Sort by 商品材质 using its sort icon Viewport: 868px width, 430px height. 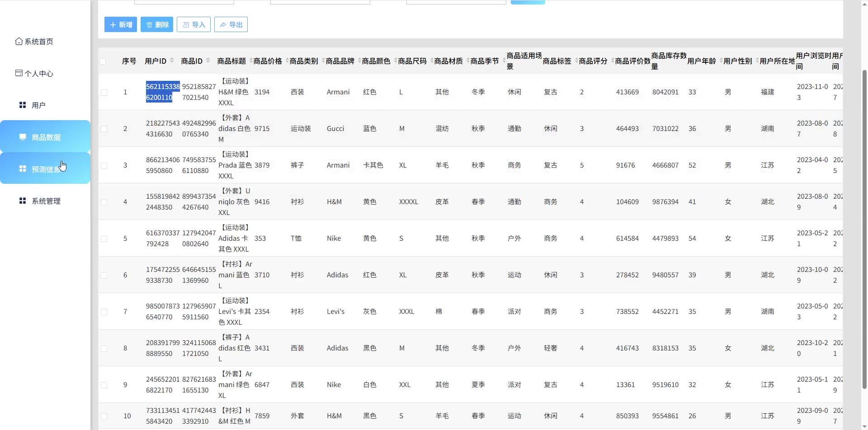[x=468, y=60]
